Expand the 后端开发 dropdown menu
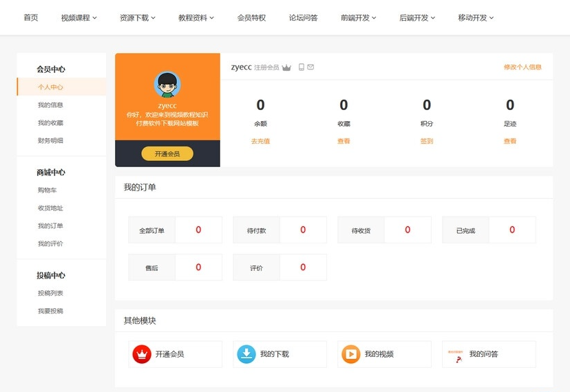Screen dimensions: 570x392 [417, 18]
